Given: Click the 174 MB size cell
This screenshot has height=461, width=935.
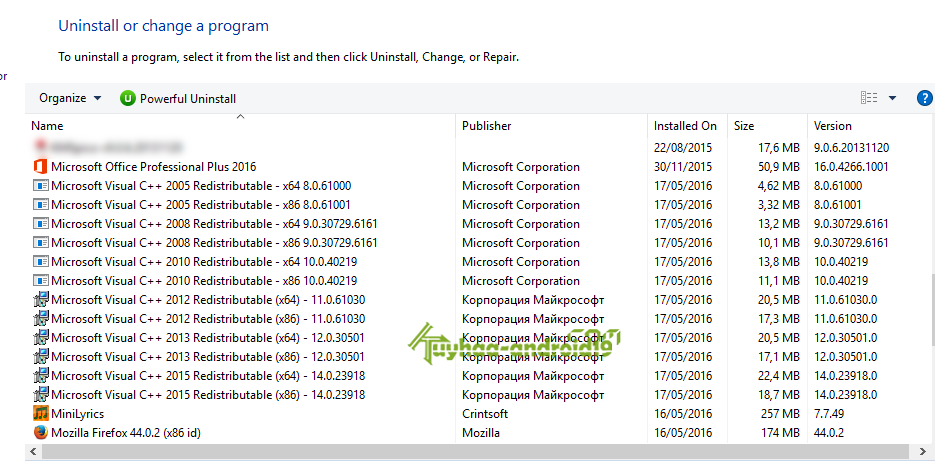Looking at the screenshot, I should click(x=781, y=433).
